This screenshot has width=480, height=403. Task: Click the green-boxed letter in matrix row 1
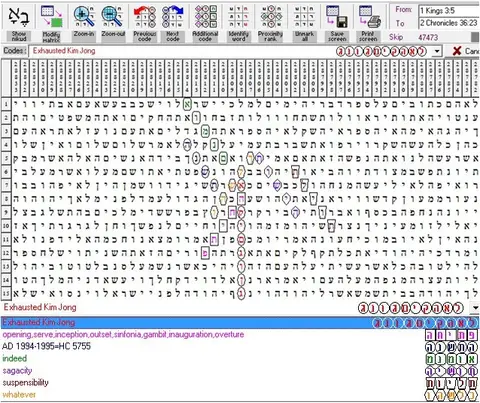coord(187,104)
